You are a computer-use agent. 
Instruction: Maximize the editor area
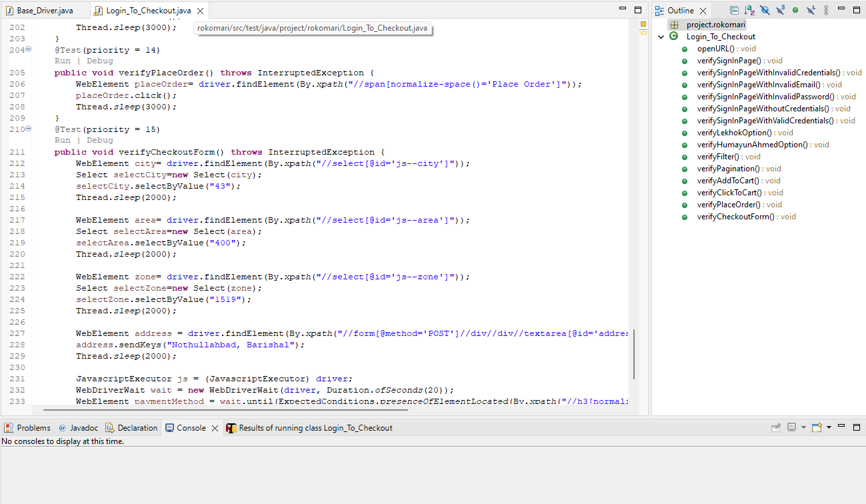[638, 10]
